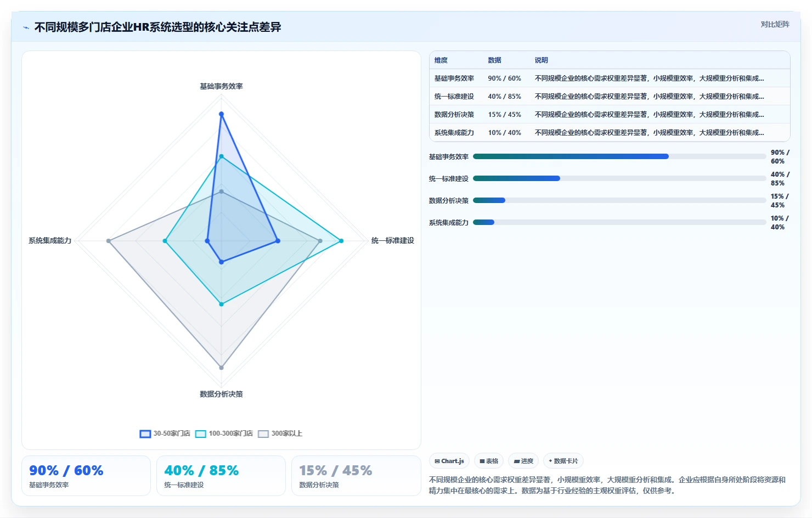The width and height of the screenshot is (812, 518).
Task: Click the 说明 text in the 基础事务效率 row
Action: pyautogui.click(x=650, y=78)
